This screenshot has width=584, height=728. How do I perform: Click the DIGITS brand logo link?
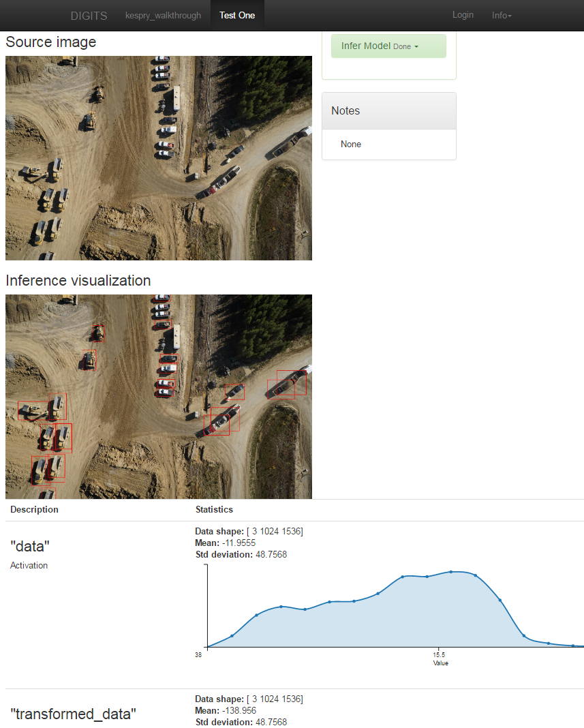(x=89, y=15)
